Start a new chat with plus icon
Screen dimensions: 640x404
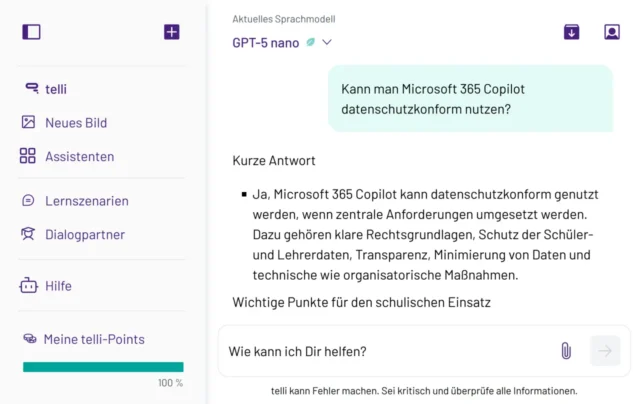point(171,32)
